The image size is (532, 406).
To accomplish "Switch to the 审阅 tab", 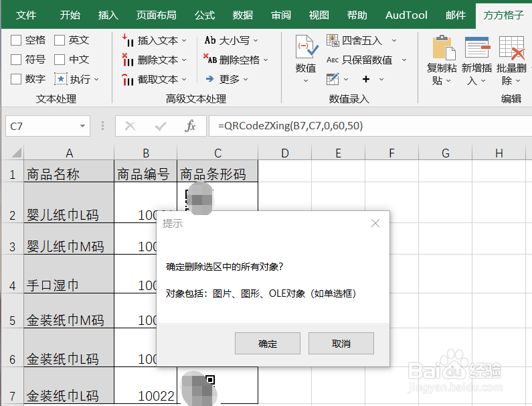I will [x=281, y=15].
